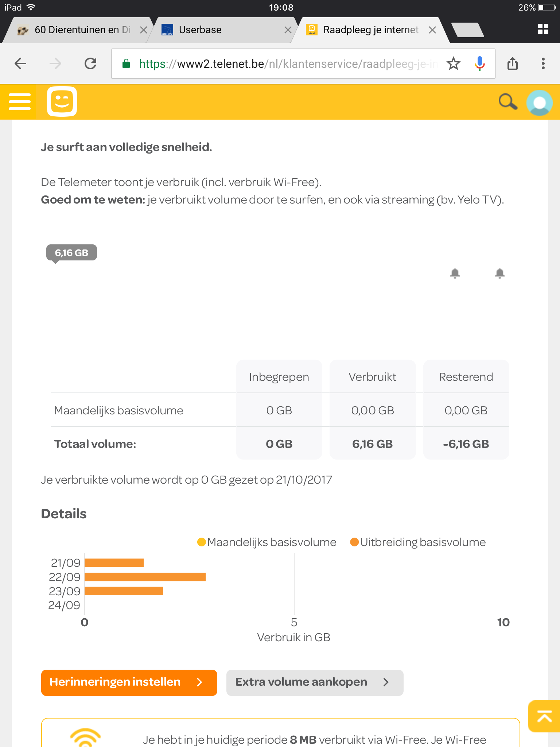
Task: Click Extra volume aankopen button
Action: pyautogui.click(x=315, y=682)
